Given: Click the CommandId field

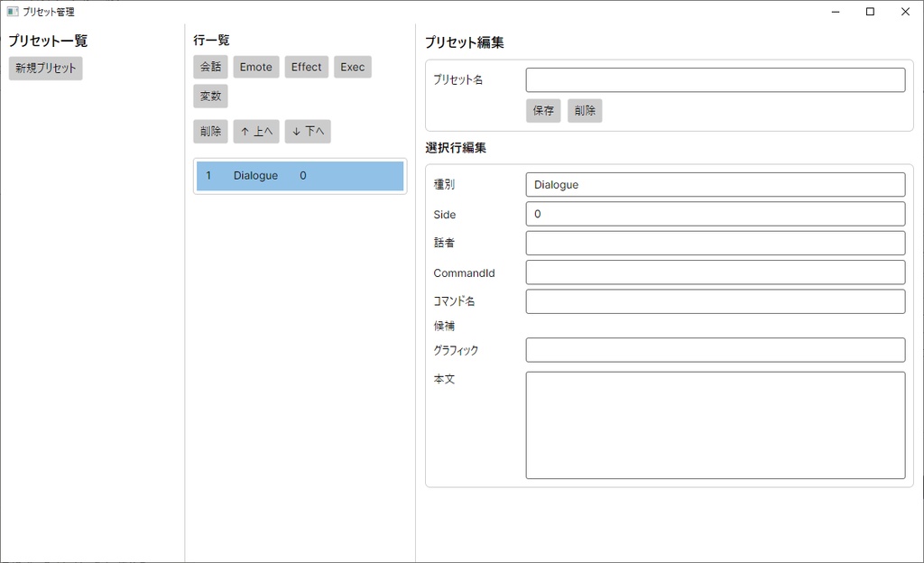Looking at the screenshot, I should coord(715,272).
